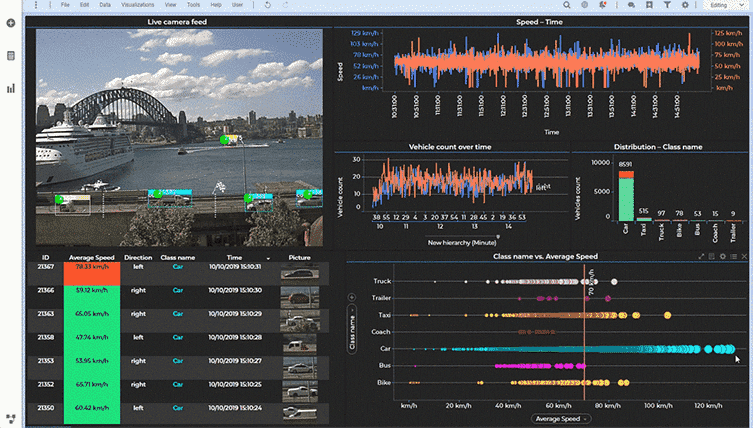Click the Undo arrow in the toolbar
The height and width of the screenshot is (428, 754).
[268, 5]
